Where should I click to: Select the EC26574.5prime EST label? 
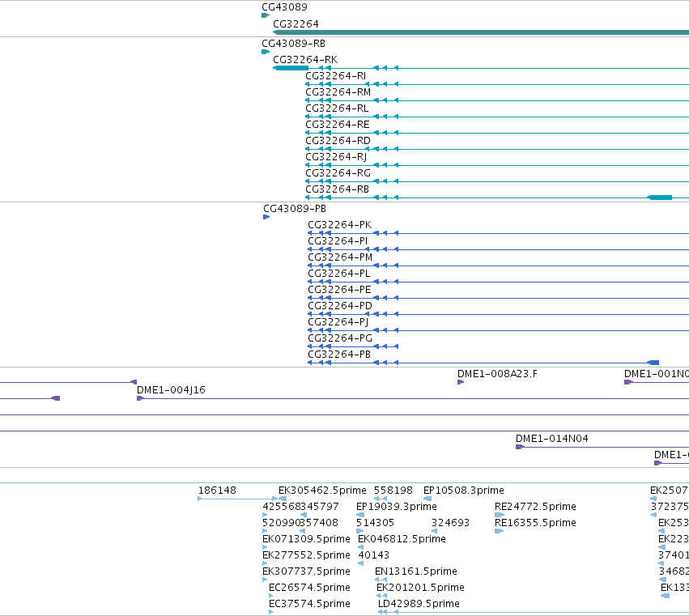point(309,588)
